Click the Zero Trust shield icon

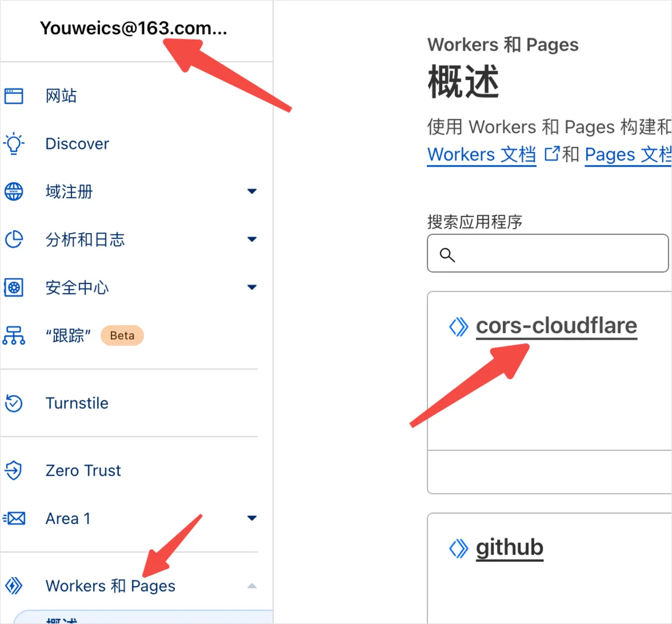(x=13, y=470)
